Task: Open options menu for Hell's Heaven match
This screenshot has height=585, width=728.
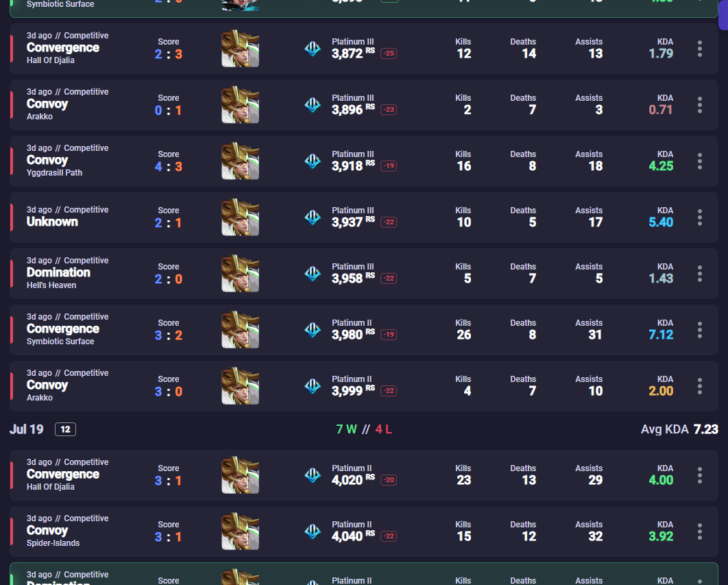Action: pyautogui.click(x=700, y=274)
